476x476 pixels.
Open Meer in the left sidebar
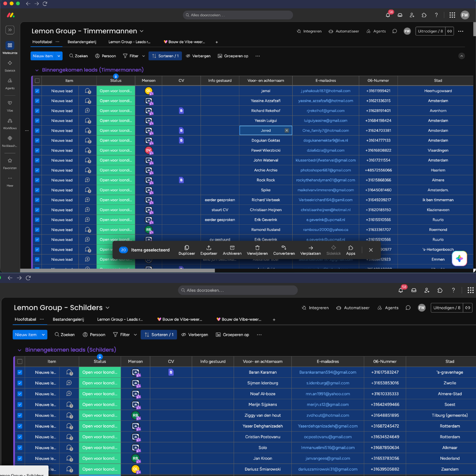click(10, 181)
